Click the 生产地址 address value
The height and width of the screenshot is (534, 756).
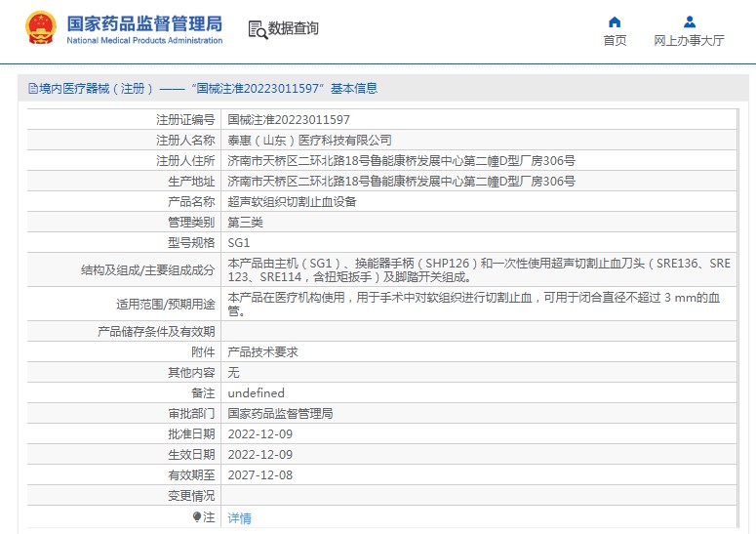coord(401,182)
